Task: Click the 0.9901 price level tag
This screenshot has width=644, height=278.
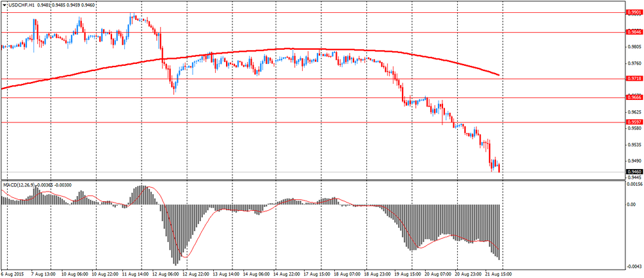Action: [x=634, y=12]
